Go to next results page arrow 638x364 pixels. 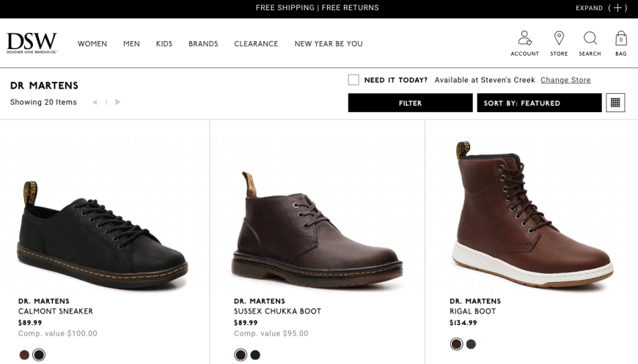[x=118, y=102]
